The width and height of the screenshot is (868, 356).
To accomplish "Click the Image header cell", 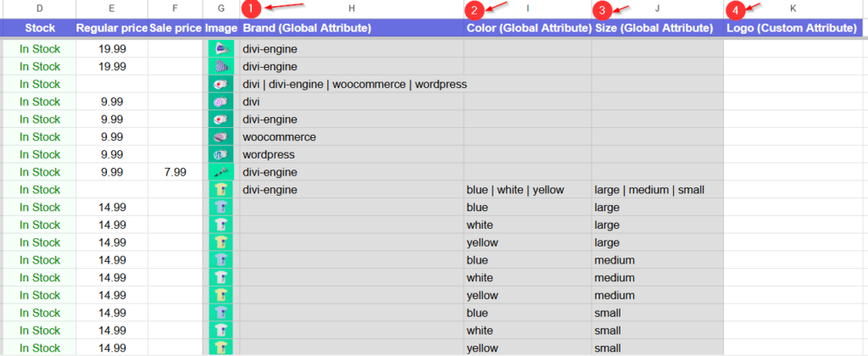I will click(221, 28).
